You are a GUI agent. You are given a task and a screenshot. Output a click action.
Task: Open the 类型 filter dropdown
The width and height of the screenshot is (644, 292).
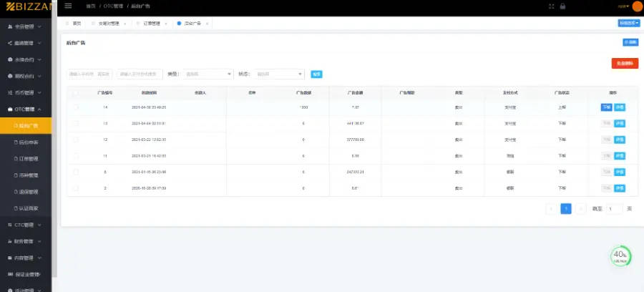click(208, 74)
